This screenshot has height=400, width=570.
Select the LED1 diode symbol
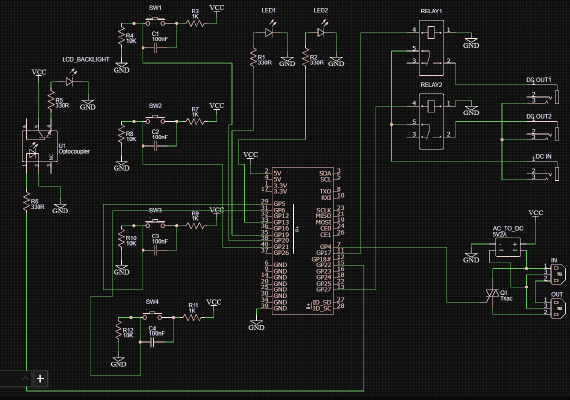tap(269, 32)
